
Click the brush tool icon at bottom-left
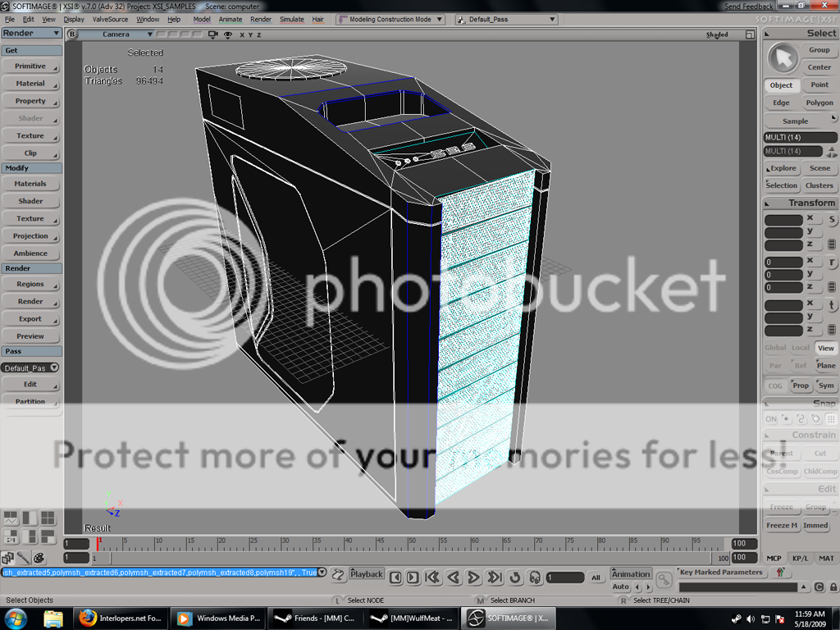pyautogui.click(x=23, y=558)
